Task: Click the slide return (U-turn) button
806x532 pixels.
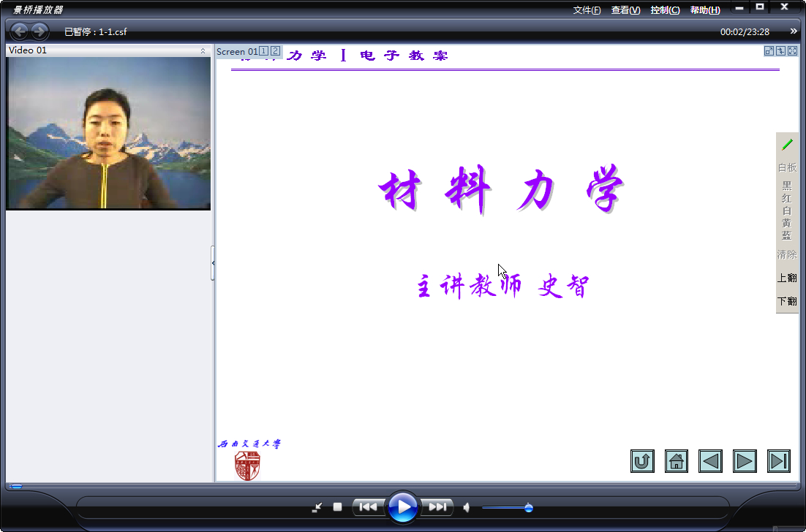Action: tap(643, 461)
